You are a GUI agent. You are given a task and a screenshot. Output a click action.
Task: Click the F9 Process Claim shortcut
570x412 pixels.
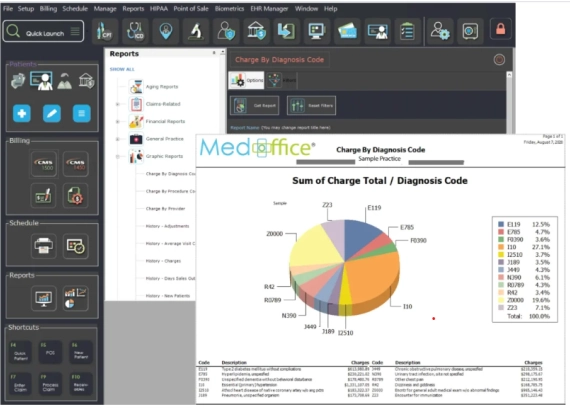pos(50,384)
